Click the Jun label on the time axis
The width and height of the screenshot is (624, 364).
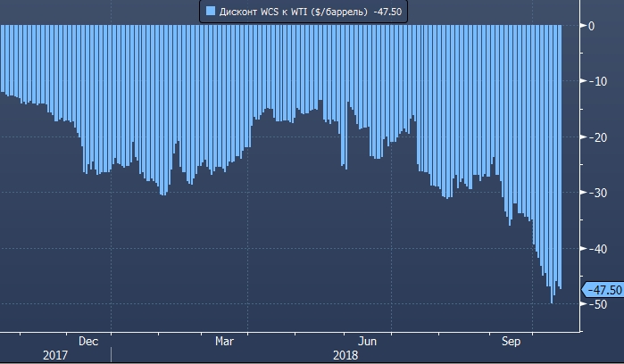pyautogui.click(x=367, y=341)
